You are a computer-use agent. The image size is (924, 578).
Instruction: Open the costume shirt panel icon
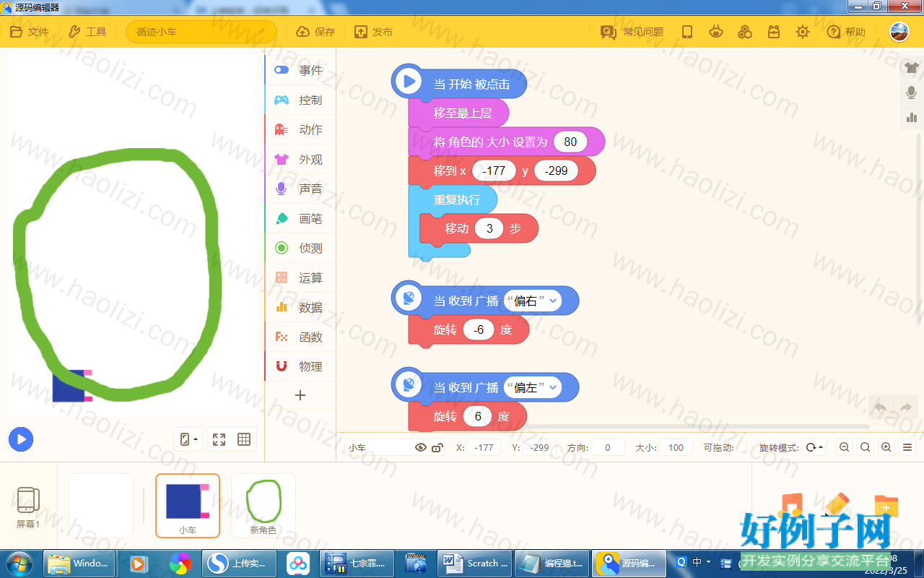912,67
